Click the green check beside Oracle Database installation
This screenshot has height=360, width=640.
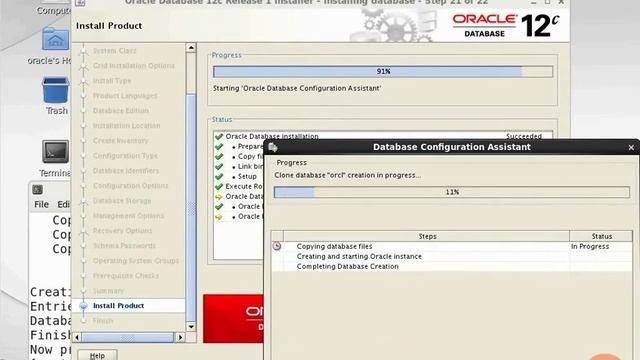pos(219,136)
